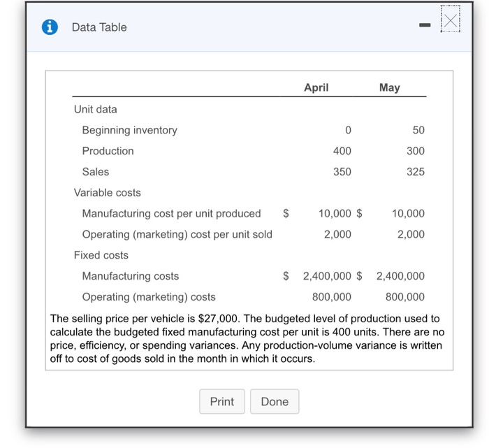Image resolution: width=489 pixels, height=448 pixels.
Task: Click 'Manufacturing cost per unit produced' label
Action: click(172, 214)
